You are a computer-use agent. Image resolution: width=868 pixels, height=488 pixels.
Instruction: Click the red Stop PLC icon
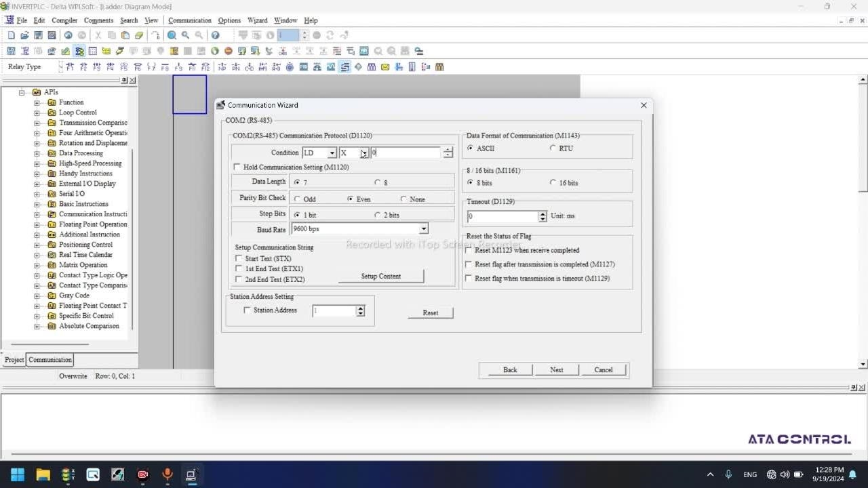point(229,51)
